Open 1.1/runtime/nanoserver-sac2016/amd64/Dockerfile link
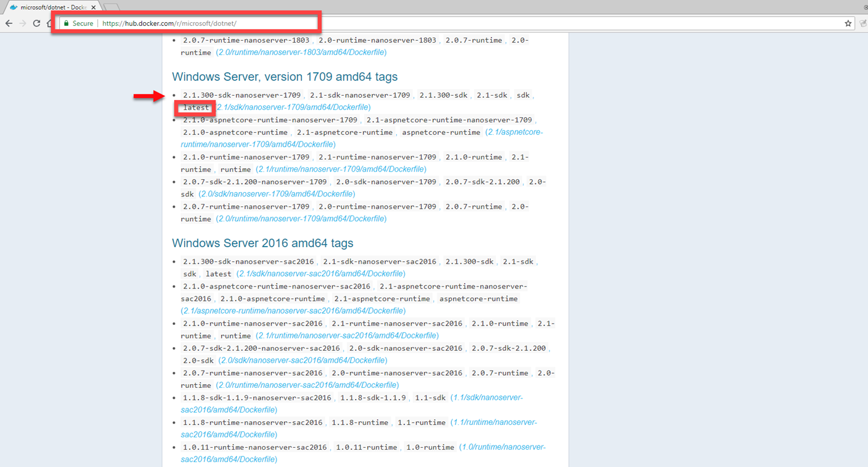868x467 pixels. click(359, 428)
